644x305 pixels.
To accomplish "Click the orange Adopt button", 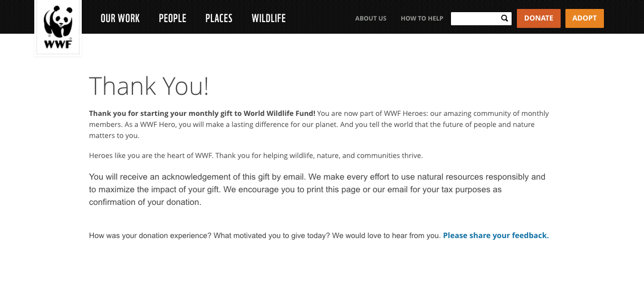I will pos(584,18).
